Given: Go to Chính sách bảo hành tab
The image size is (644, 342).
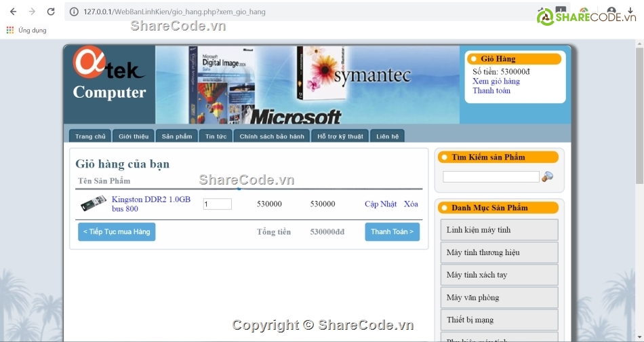Looking at the screenshot, I should 272,136.
